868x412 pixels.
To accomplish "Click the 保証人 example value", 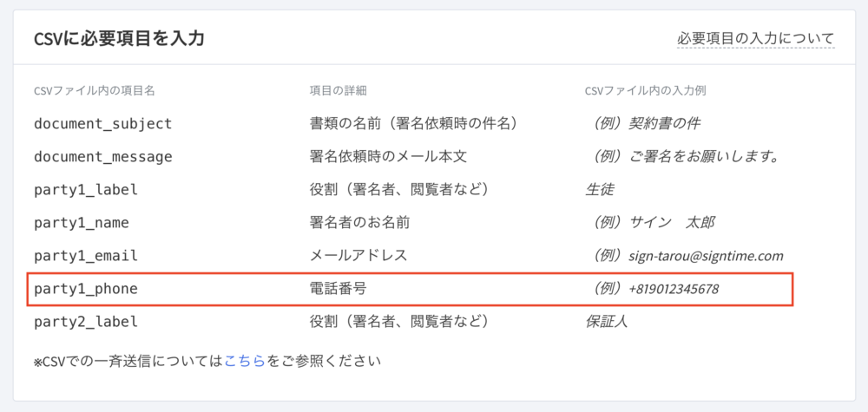I will [607, 322].
